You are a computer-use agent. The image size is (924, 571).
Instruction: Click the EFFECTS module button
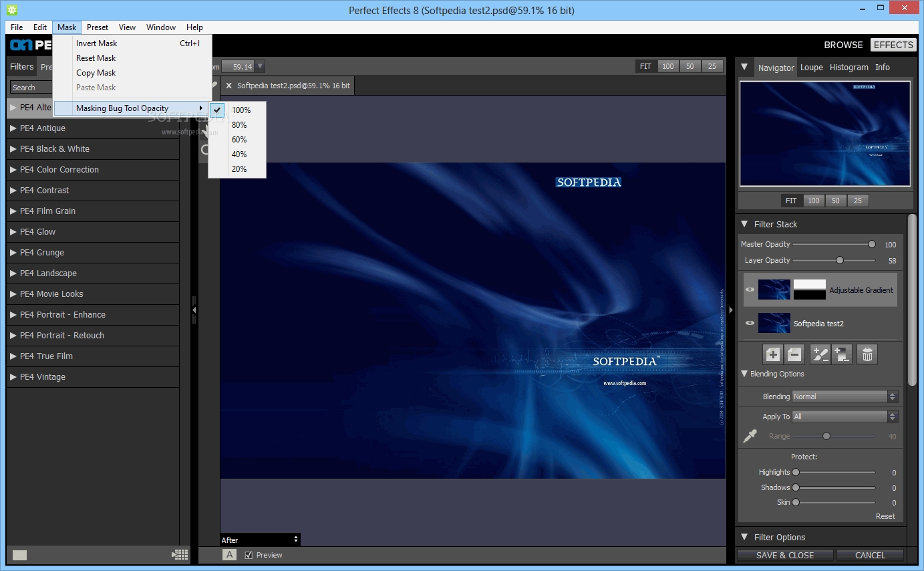coord(893,45)
